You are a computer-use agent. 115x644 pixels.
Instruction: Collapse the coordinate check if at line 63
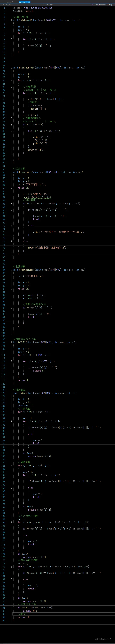coord(11,203)
